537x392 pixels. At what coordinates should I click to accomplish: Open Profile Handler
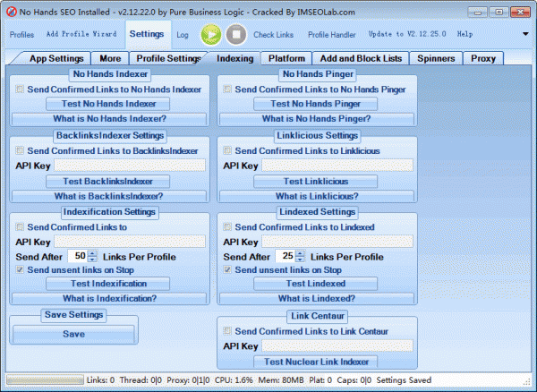[x=331, y=35]
